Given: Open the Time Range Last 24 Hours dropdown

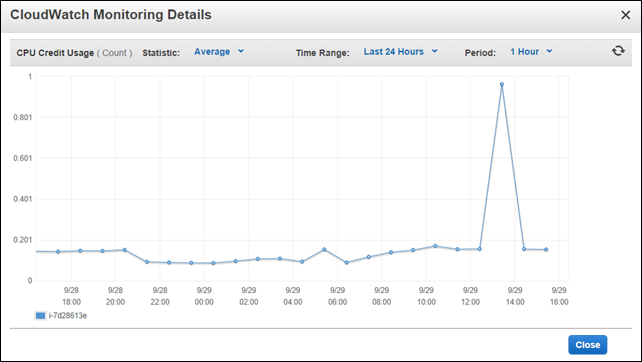Looking at the screenshot, I should coord(400,52).
